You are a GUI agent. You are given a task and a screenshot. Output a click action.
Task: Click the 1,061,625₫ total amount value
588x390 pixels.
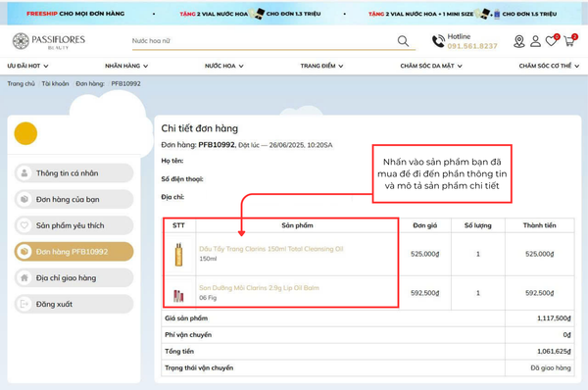tap(554, 352)
